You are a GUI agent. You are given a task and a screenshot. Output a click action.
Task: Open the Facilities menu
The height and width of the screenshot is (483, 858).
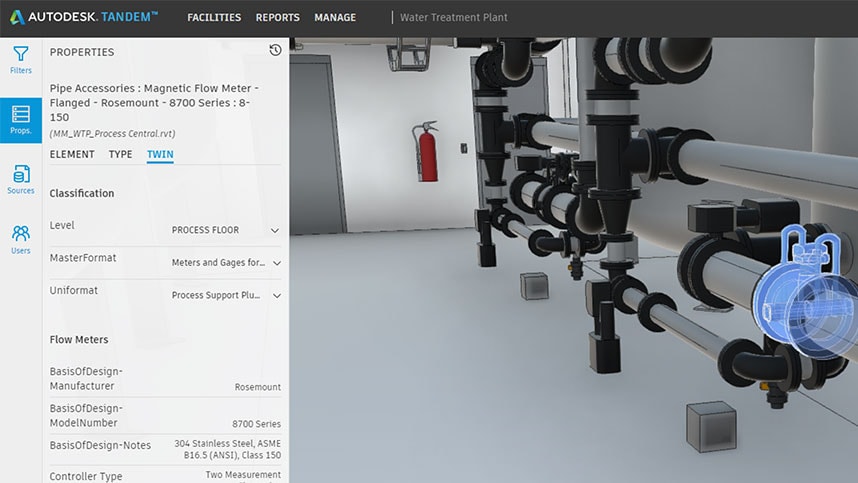click(x=214, y=18)
